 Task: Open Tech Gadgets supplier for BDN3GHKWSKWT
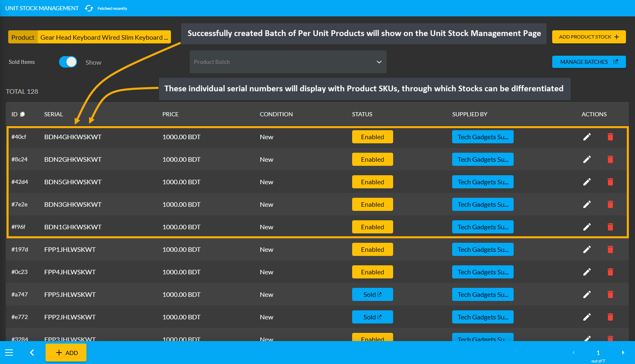point(483,204)
